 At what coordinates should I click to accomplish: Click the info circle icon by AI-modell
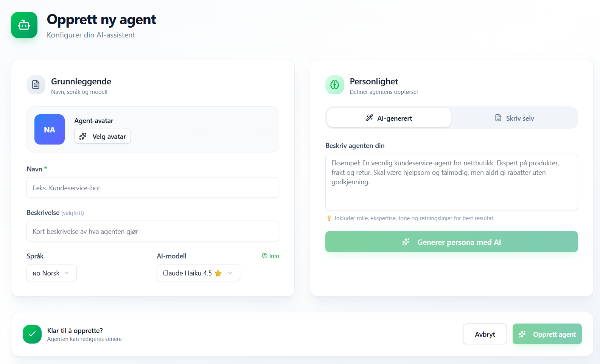coord(264,256)
